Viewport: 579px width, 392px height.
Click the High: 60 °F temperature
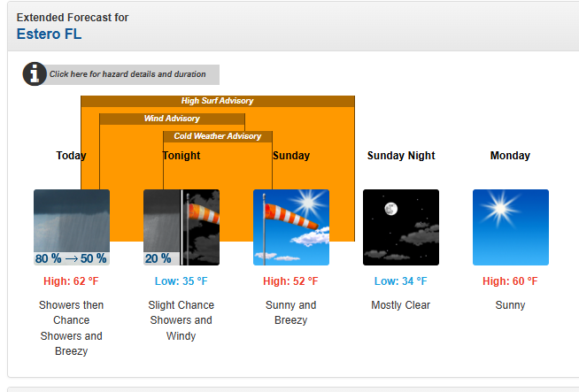510,281
